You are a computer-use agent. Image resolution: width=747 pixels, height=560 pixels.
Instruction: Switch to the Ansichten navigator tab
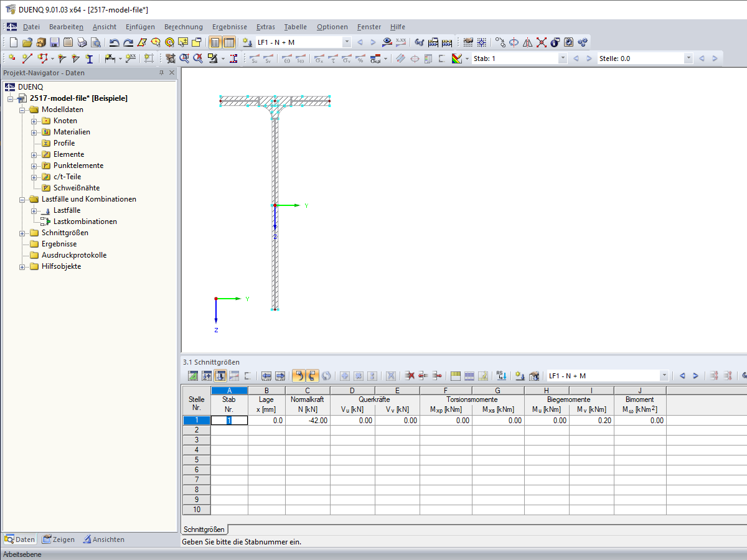pos(104,539)
